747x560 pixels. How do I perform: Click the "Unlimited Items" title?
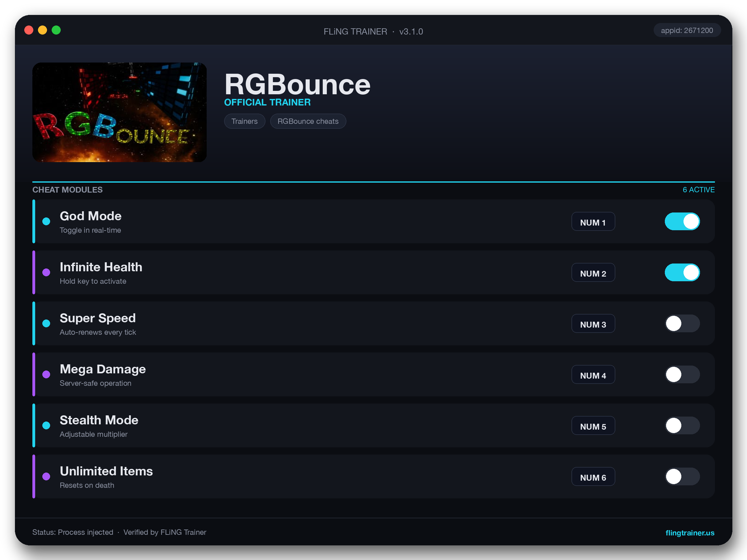(106, 471)
